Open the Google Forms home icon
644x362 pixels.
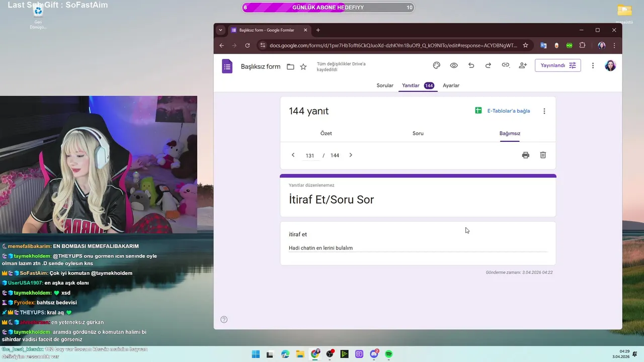pos(227,66)
